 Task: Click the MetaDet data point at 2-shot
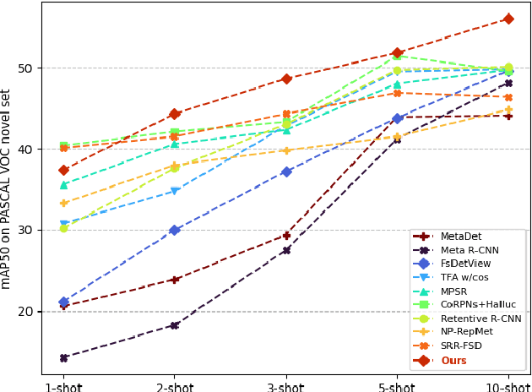tap(175, 280)
